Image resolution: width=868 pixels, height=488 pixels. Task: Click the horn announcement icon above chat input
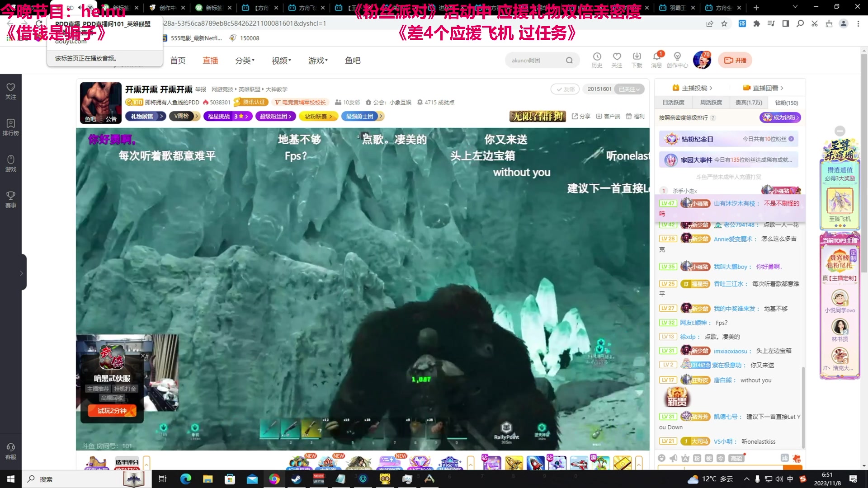point(673,458)
